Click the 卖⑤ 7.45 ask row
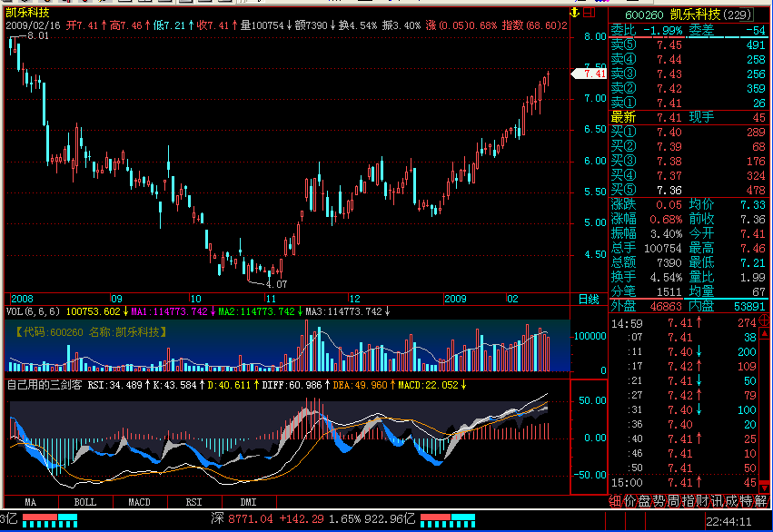Image resolution: width=773 pixels, height=532 pixels. point(689,44)
